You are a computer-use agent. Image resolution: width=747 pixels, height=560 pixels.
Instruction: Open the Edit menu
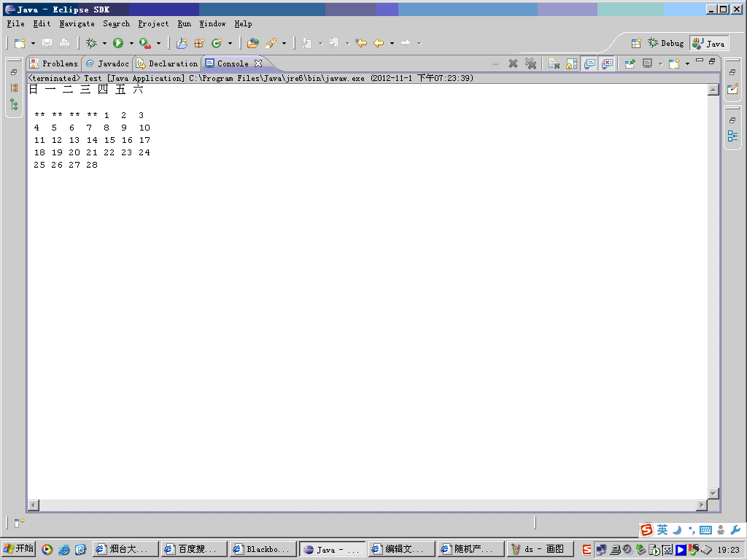tap(42, 23)
